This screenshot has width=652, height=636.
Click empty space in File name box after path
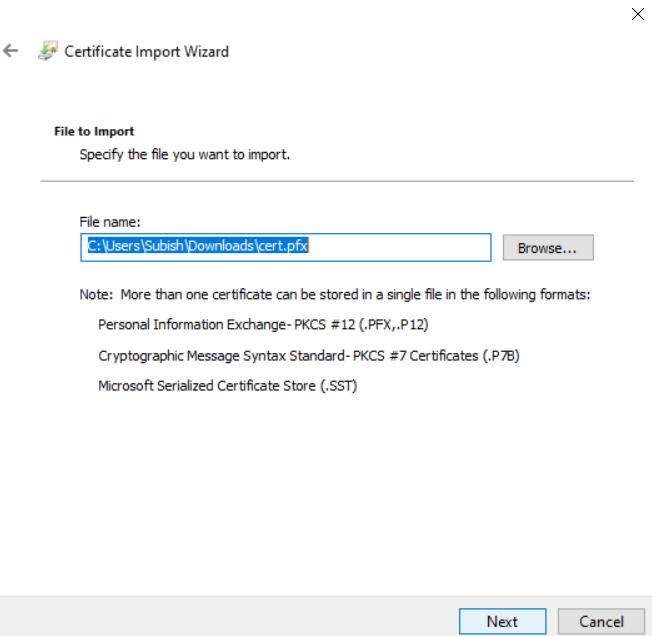[400, 247]
